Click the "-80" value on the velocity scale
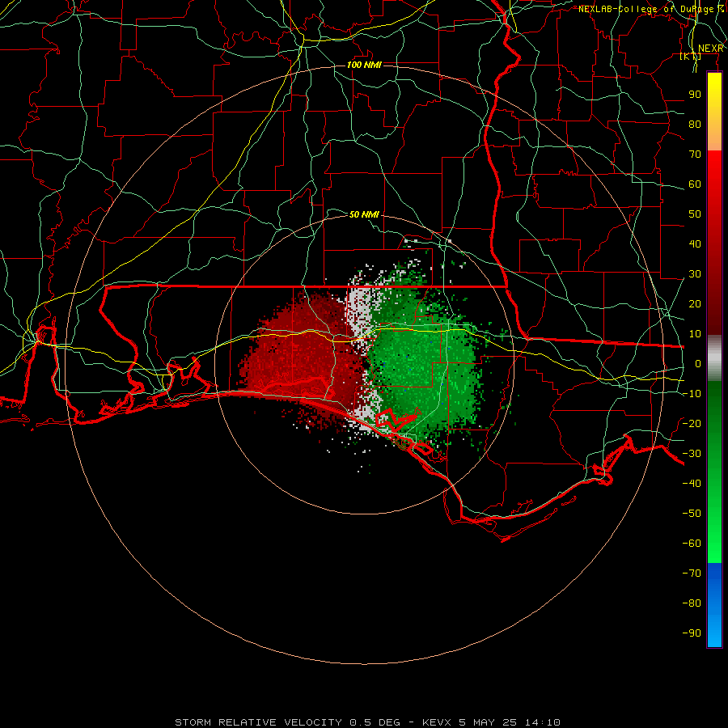 (692, 603)
